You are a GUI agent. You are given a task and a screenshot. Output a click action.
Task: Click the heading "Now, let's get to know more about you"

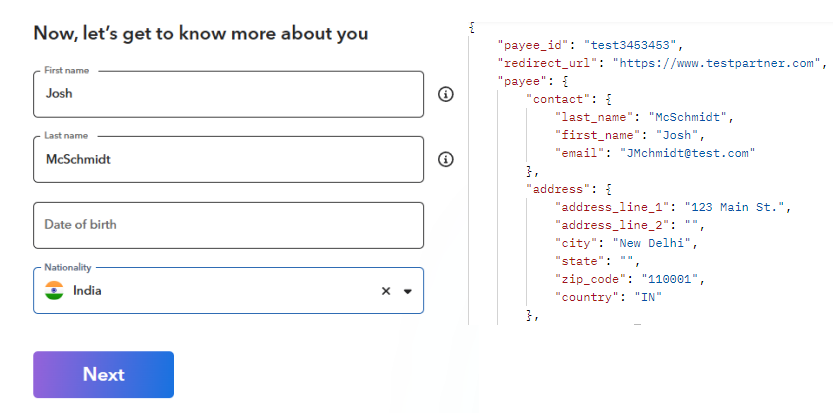click(201, 34)
